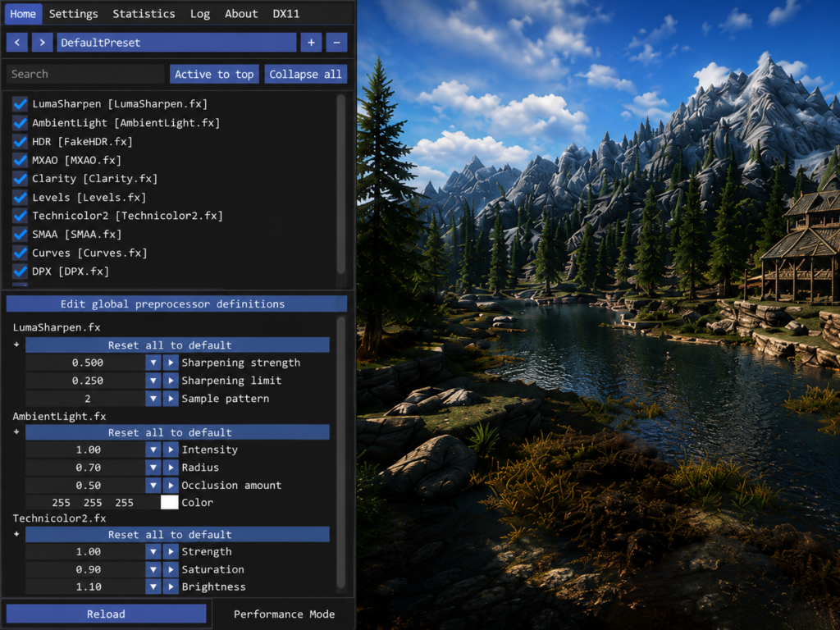840x630 pixels.
Task: Select the LumaSharpen.fx section header text
Action: 57,327
